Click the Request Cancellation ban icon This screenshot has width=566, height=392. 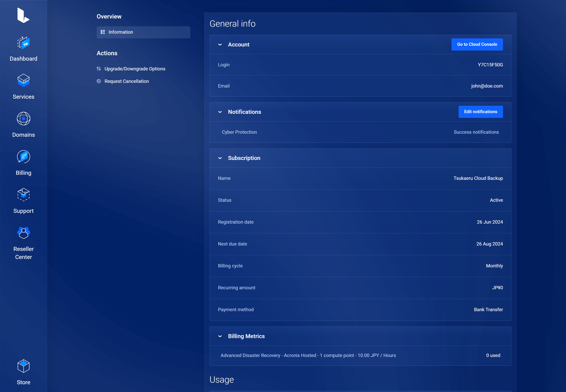99,81
